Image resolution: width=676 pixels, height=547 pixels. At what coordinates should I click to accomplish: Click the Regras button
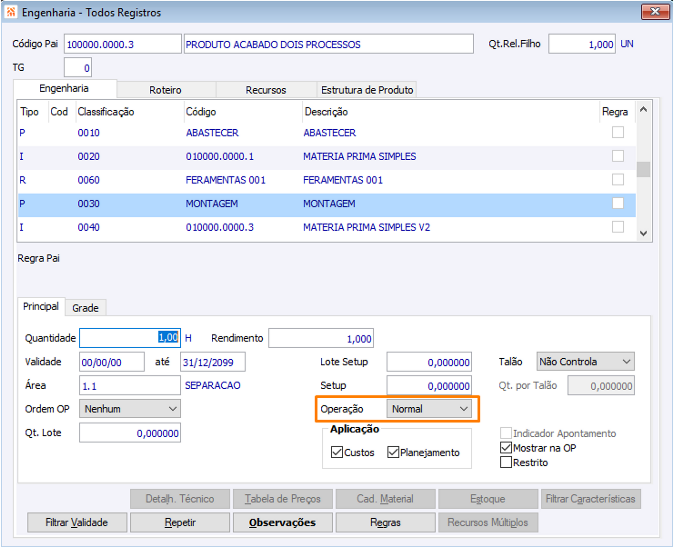385,522
